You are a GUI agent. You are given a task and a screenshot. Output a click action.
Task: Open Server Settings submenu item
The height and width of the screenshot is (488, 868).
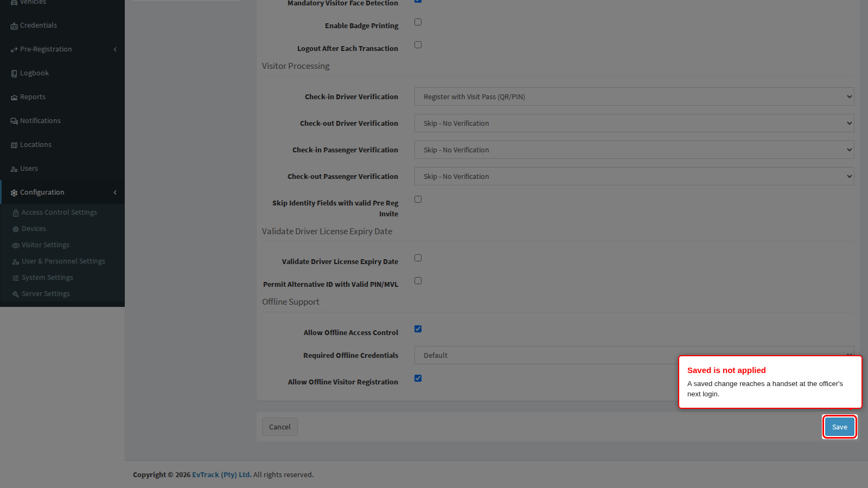pyautogui.click(x=62, y=294)
